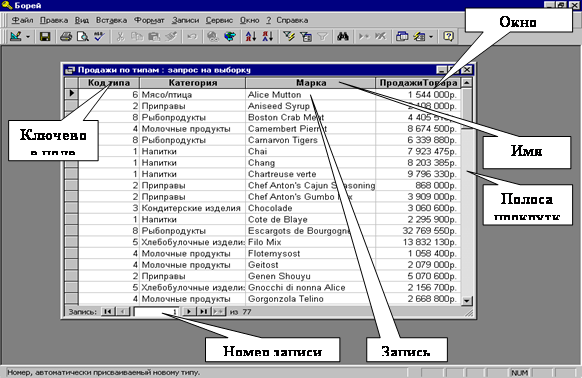Viewport: 582px width, 378px height.
Task: Go to next record navigation button
Action: point(189,312)
